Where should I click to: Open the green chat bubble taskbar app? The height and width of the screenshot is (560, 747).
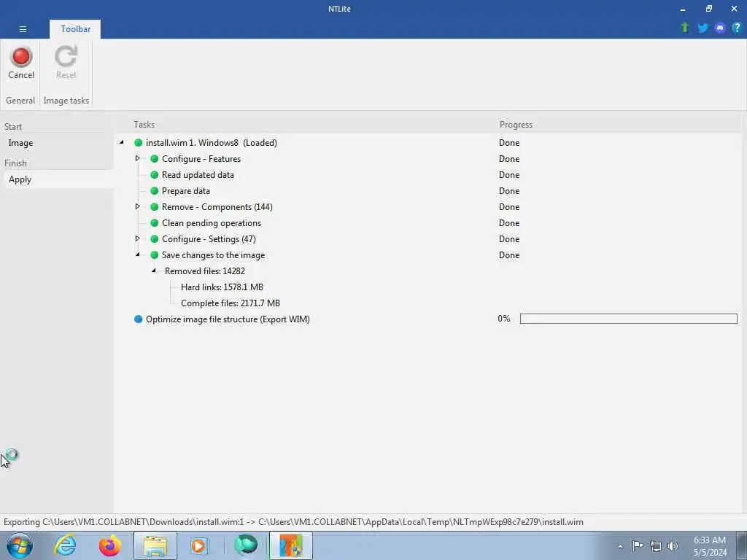click(246, 545)
